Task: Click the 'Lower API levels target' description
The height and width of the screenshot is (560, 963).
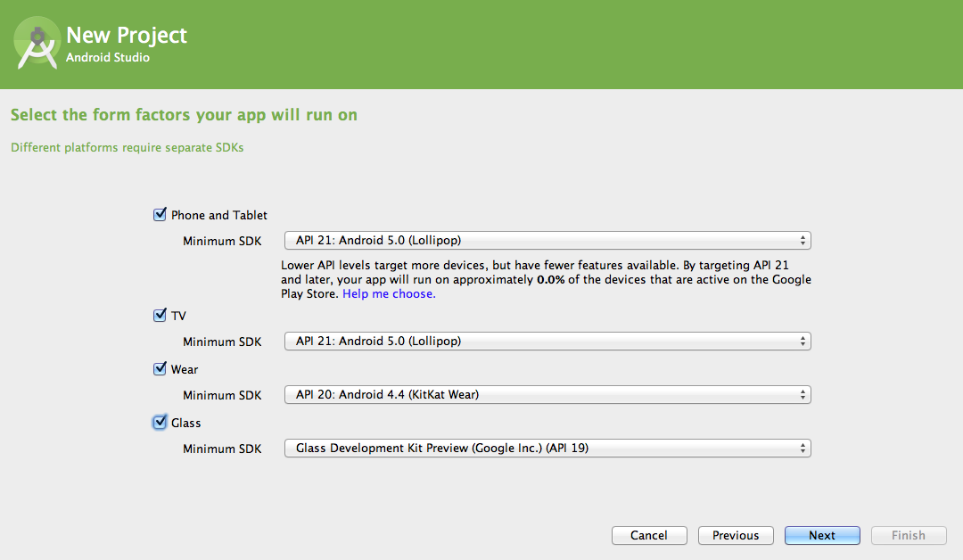Action: (546, 266)
